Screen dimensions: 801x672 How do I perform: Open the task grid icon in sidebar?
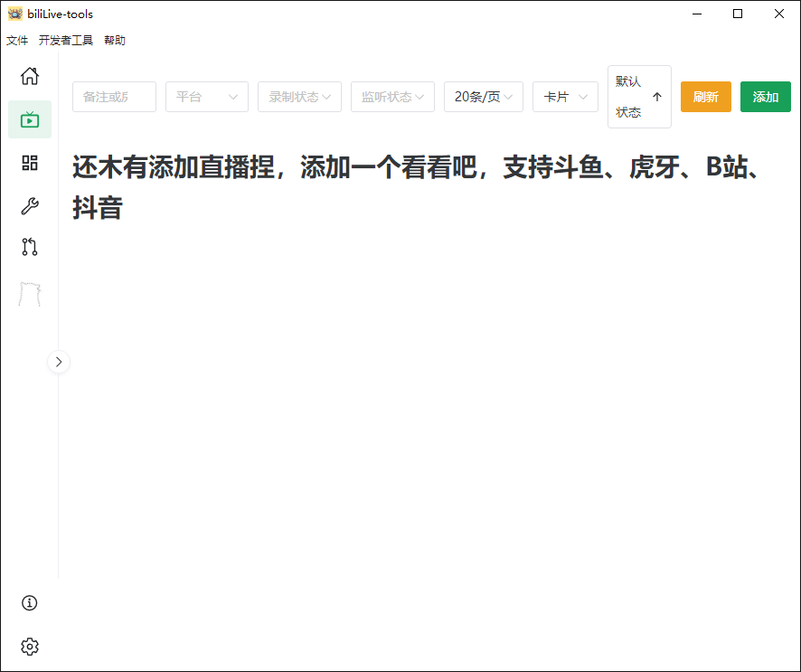coord(29,164)
